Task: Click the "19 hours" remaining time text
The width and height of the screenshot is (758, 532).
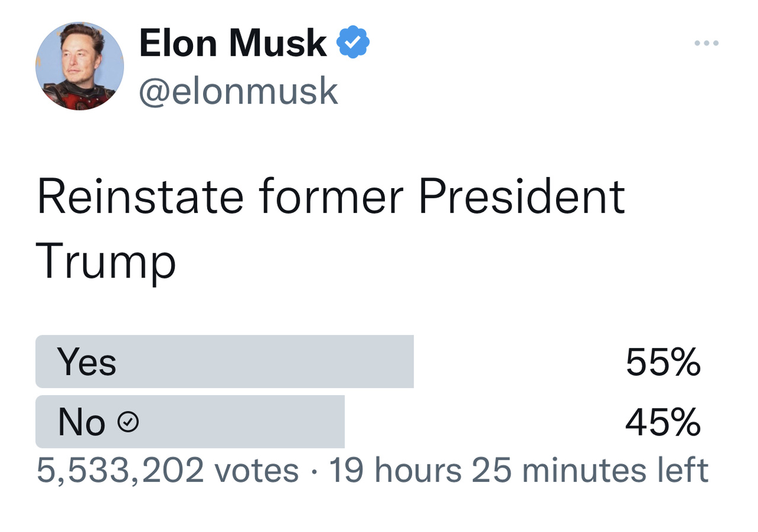Action: pos(395,470)
